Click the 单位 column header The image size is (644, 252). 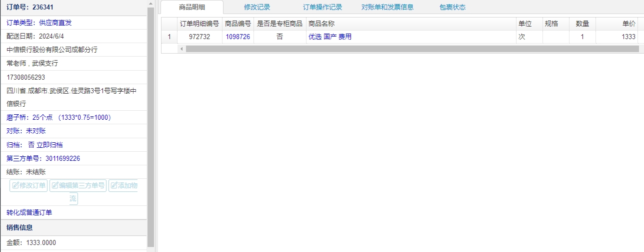pyautogui.click(x=529, y=24)
